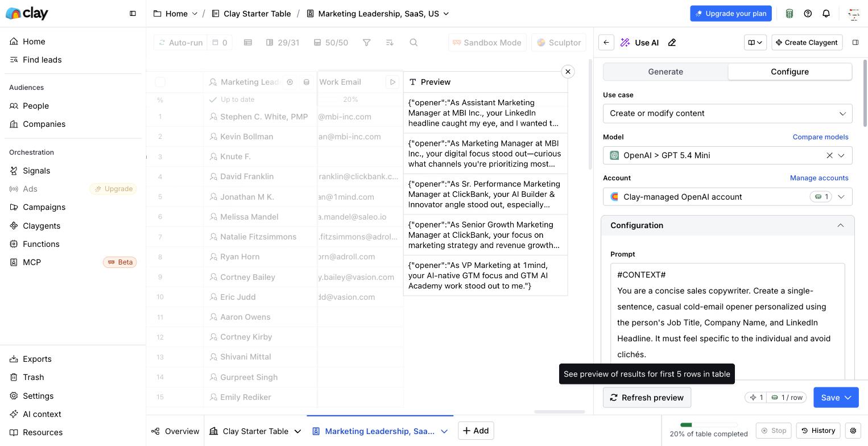This screenshot has height=446, width=868.
Task: Open the help question mark icon
Action: [808, 13]
